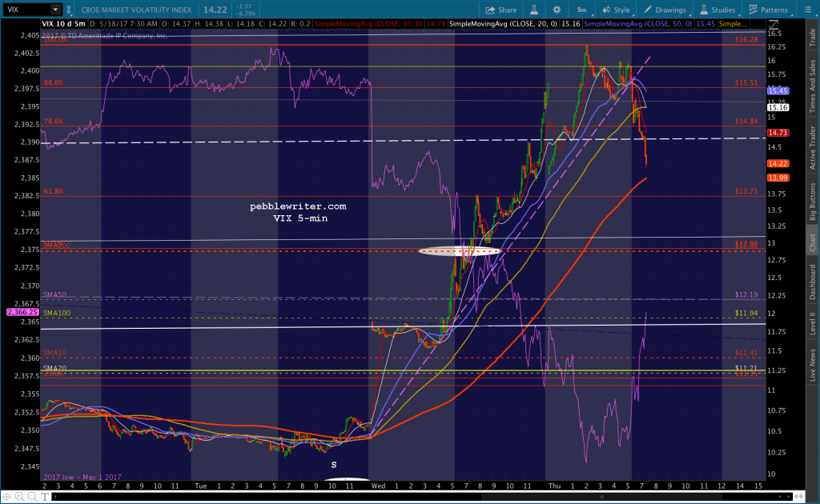Viewport: 820px width, 504px height.
Task: Select the text T tool icon
Action: (x=45, y=497)
